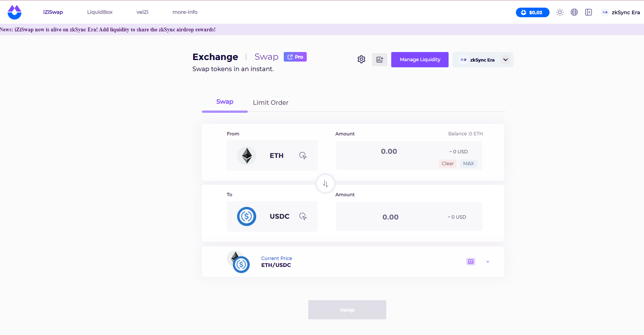
Task: Open swap settings gear icon
Action: coord(361,59)
